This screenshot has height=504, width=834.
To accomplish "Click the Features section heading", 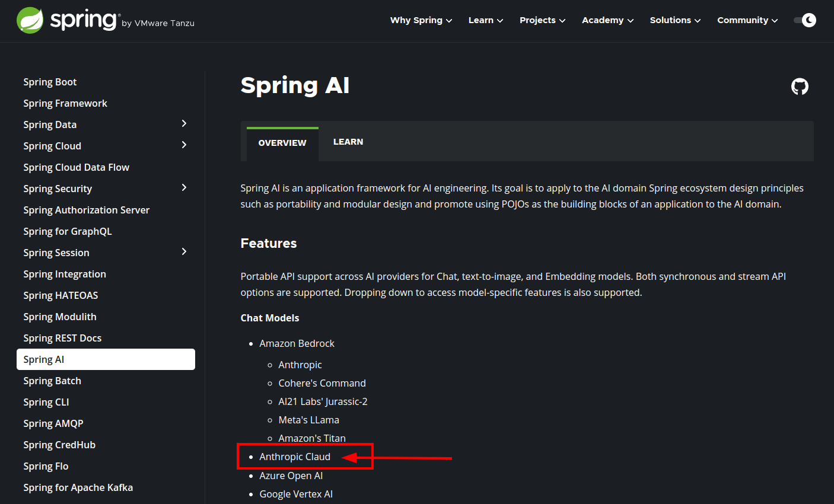I will (x=269, y=243).
